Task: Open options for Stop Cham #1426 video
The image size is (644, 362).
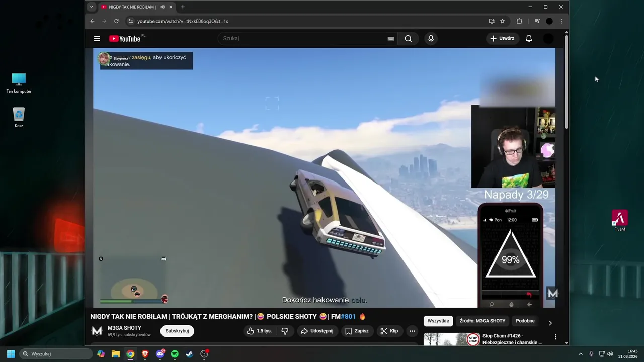Action: coord(555,337)
